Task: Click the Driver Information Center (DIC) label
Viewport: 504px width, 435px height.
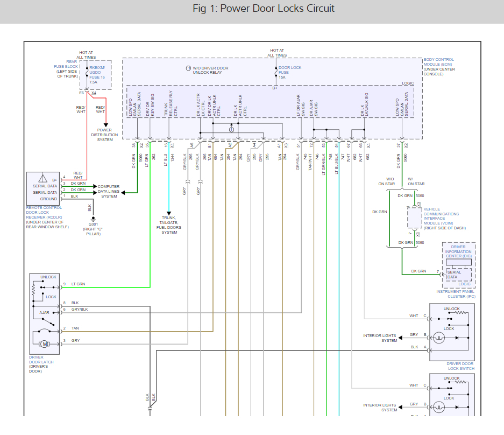Action: pos(458,252)
